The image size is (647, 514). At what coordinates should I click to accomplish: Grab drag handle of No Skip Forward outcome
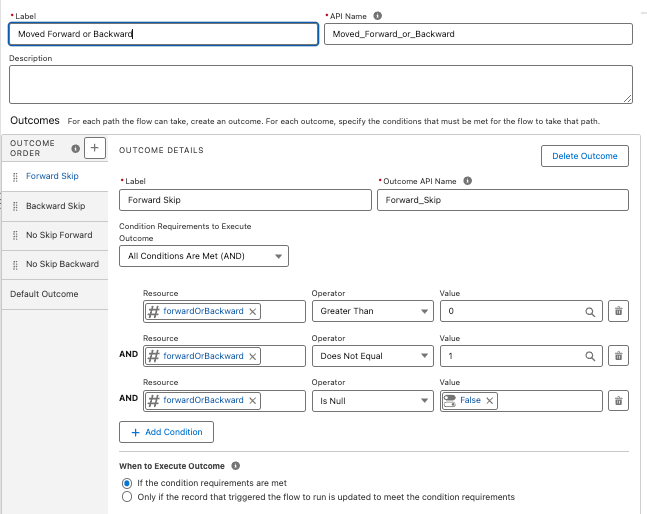click(15, 235)
